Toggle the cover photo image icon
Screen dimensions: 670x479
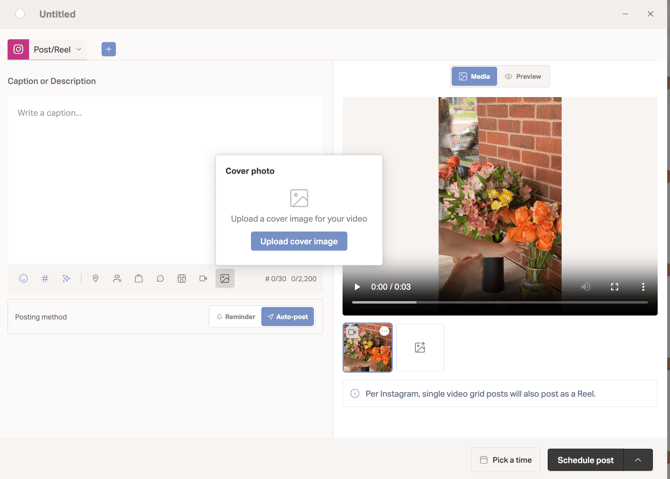225,279
